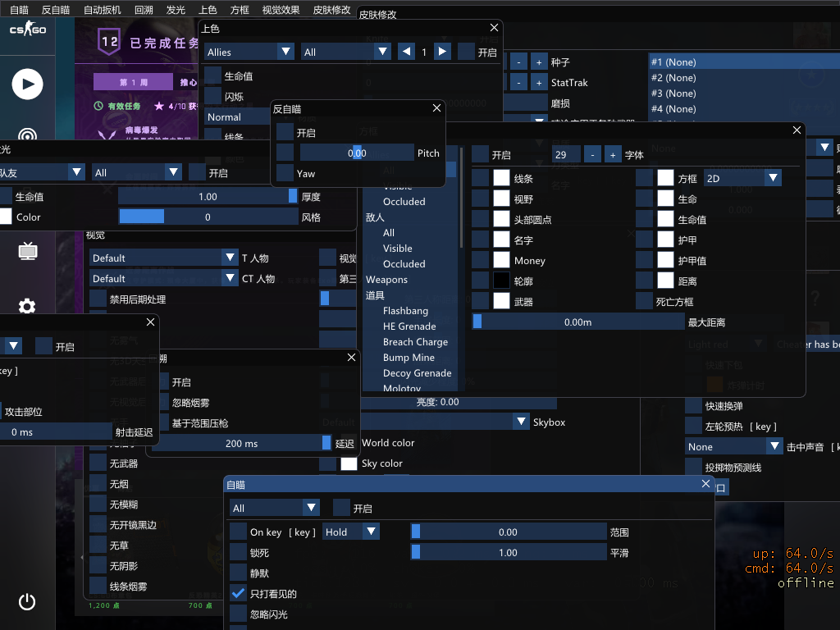Click the power icon at bottom left
Viewport: 840px width, 630px height.
[27, 601]
